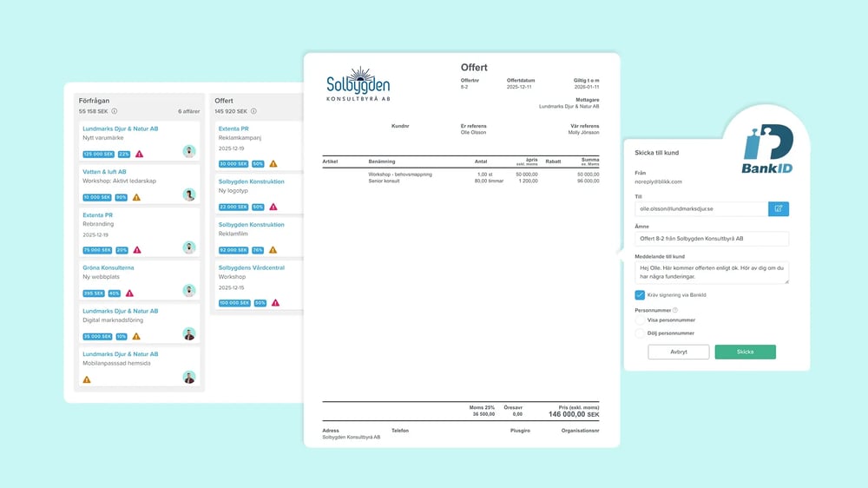The height and width of the screenshot is (488, 868).
Task: Click the 'Skicka till kund' dialog title
Action: [x=656, y=152]
